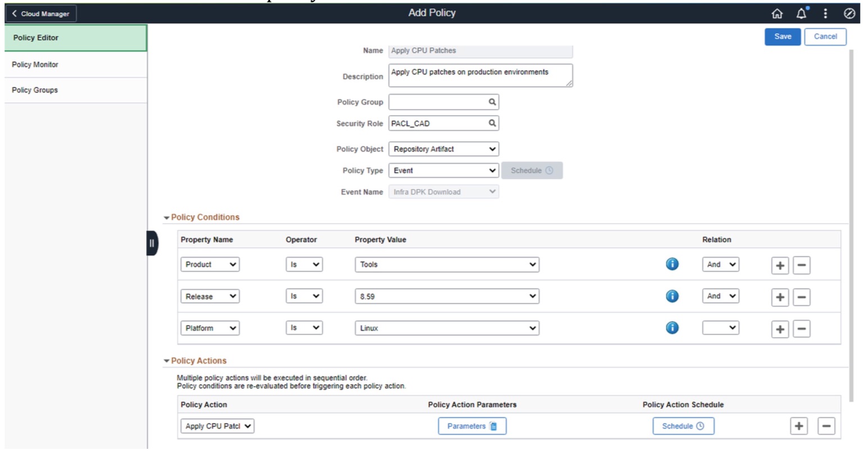Image resolution: width=868 pixels, height=455 pixels.
Task: Collapse the Policy Actions section
Action: 167,361
